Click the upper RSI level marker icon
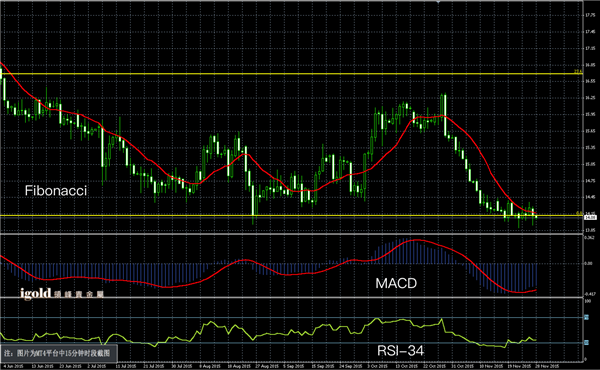600x370 pixels. 586,317
